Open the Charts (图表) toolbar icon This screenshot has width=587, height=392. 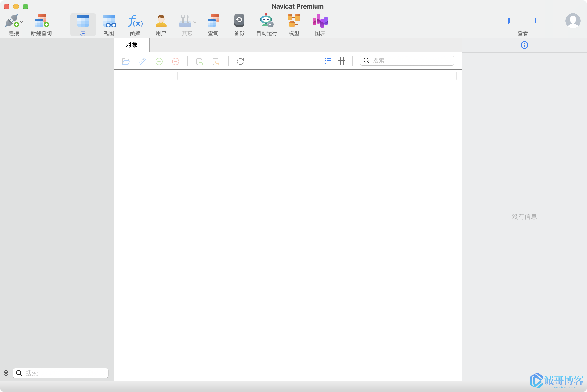click(320, 21)
